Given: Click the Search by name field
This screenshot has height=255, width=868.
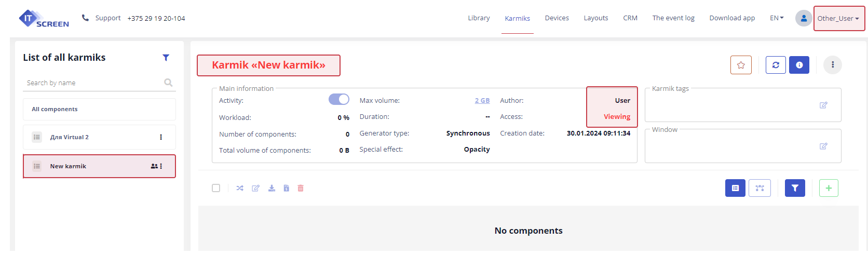Looking at the screenshot, I should pos(93,83).
